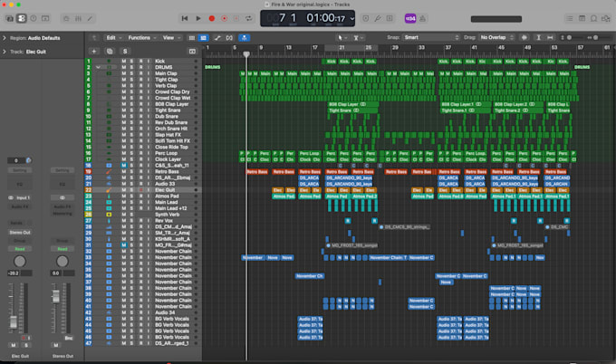The image size is (616, 364).
Task: Click the ruler at bar 37
Action: (x=448, y=47)
